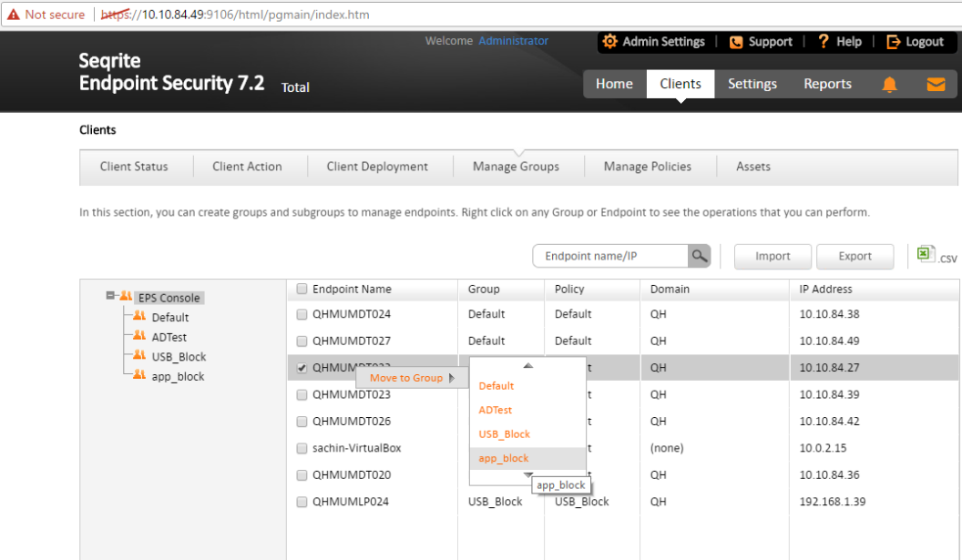
Task: Check the QHMUMDT027 checkbox
Action: click(302, 341)
